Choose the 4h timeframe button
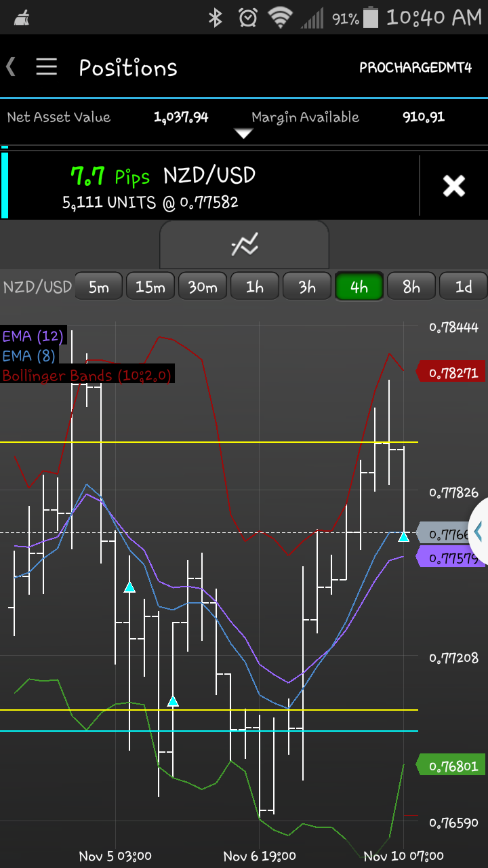 point(359,287)
